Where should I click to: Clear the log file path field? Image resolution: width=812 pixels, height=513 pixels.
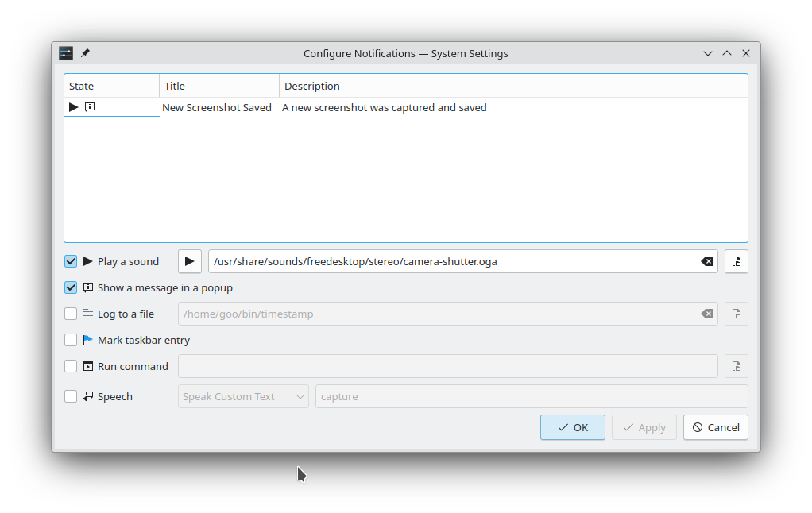click(707, 314)
